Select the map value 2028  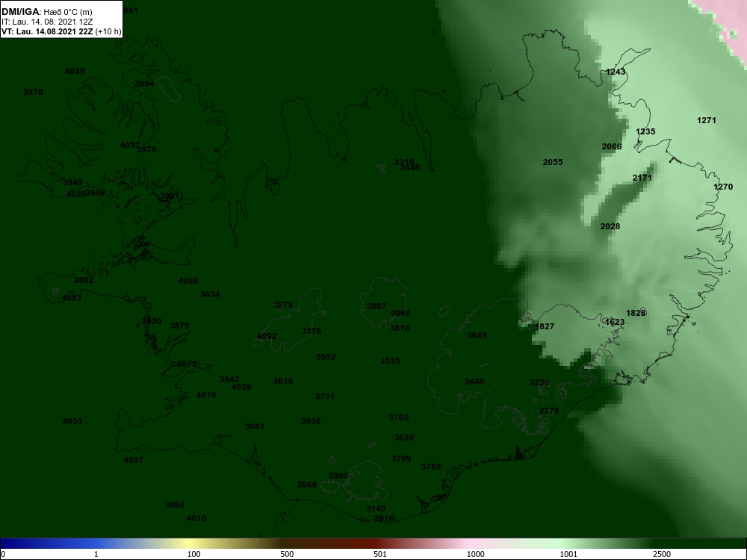(610, 226)
